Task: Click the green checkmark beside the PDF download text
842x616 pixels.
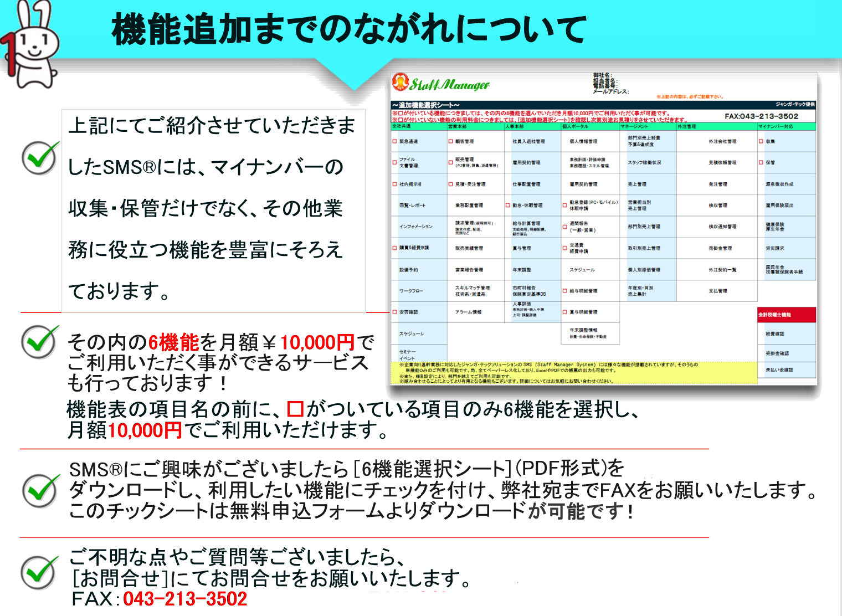Action: tap(41, 490)
